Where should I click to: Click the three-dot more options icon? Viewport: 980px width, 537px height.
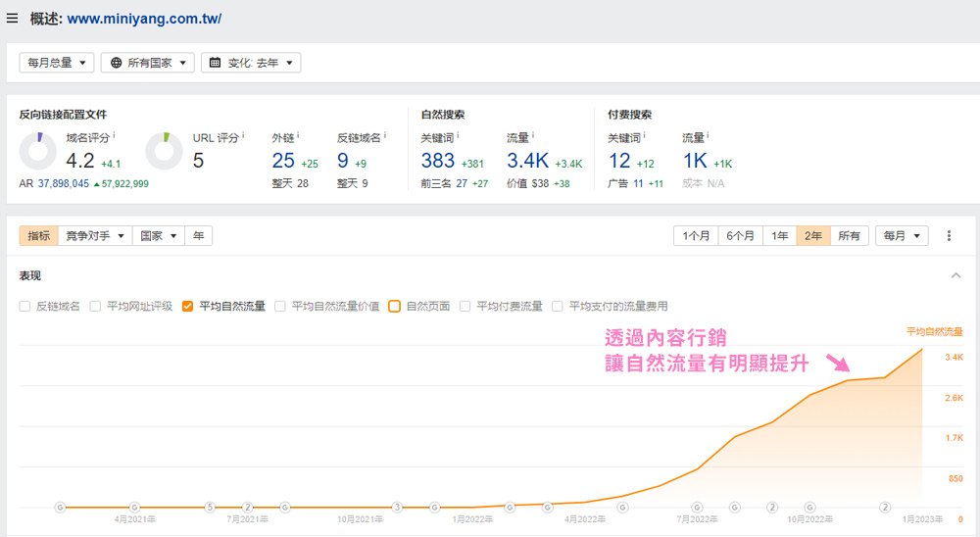949,236
